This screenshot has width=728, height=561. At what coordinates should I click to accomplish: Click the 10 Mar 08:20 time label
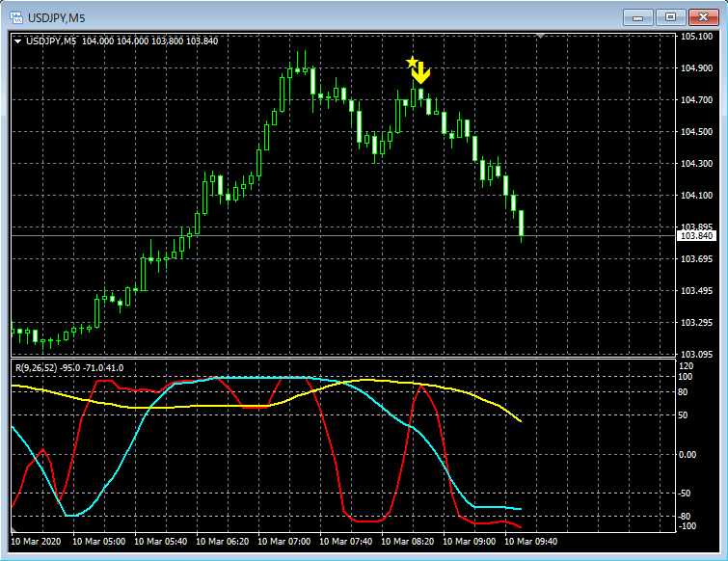[408, 542]
